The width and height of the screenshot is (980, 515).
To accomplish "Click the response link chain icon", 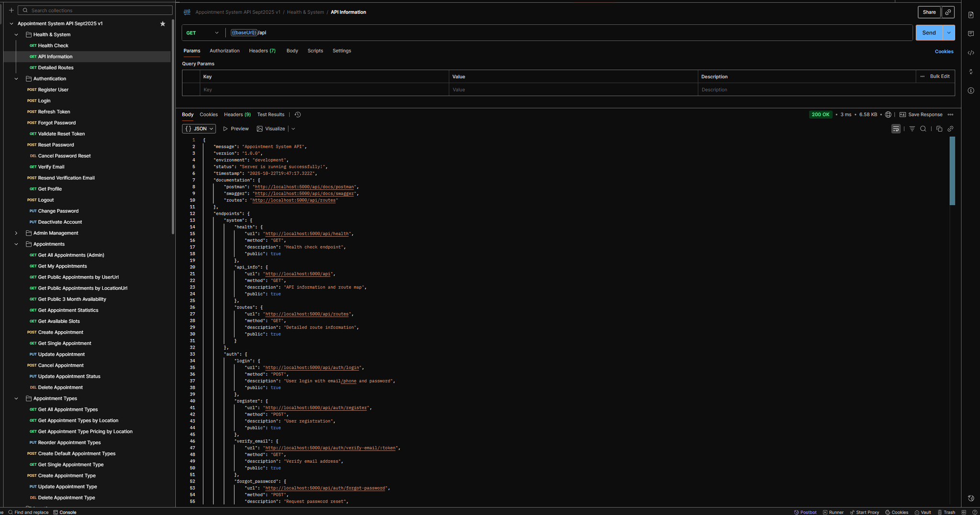I will coord(950,129).
